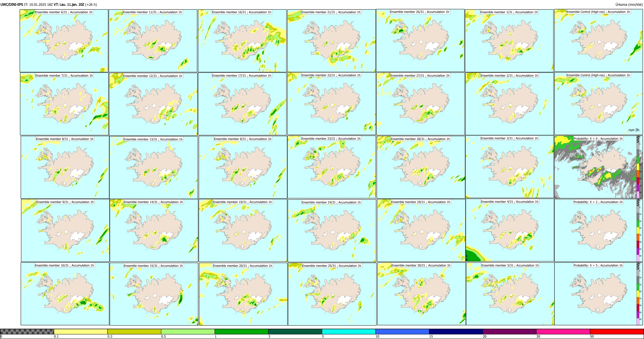Image resolution: width=644 pixels, height=339 pixels.
Task: Click the UWC/DINI-EPS header title
Action: click(x=12, y=4)
